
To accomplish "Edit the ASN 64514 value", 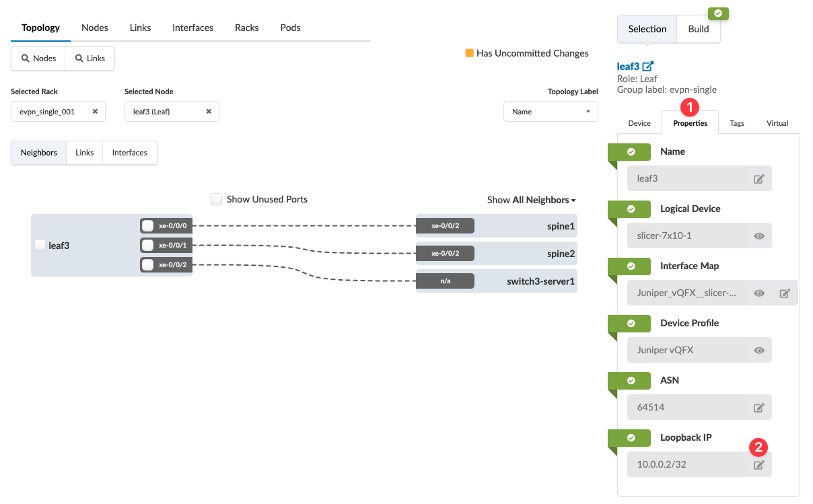I will coord(758,408).
